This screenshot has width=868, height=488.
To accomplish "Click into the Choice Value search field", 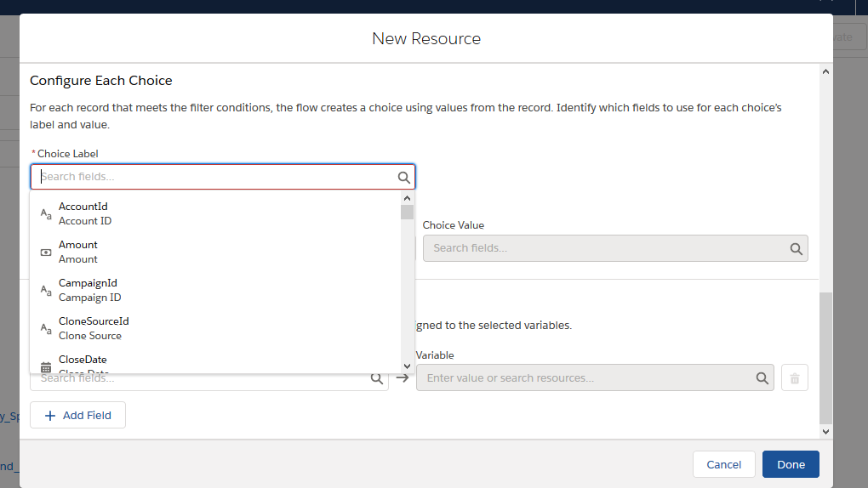I will pyautogui.click(x=604, y=248).
